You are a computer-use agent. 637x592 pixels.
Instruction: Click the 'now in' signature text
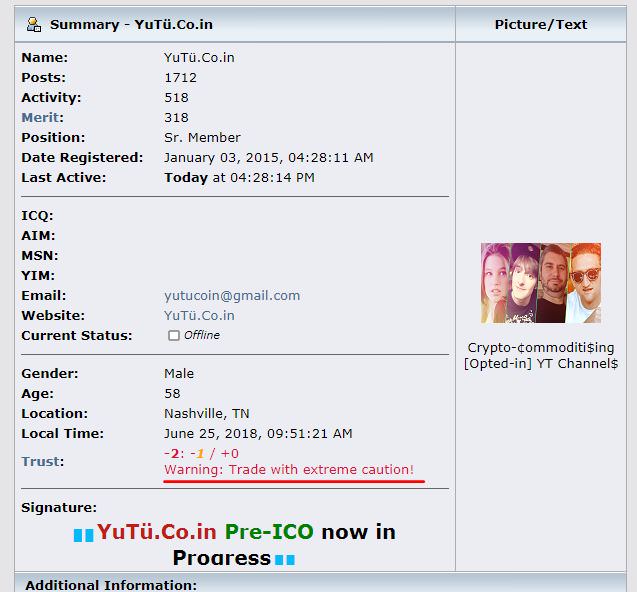(358, 532)
